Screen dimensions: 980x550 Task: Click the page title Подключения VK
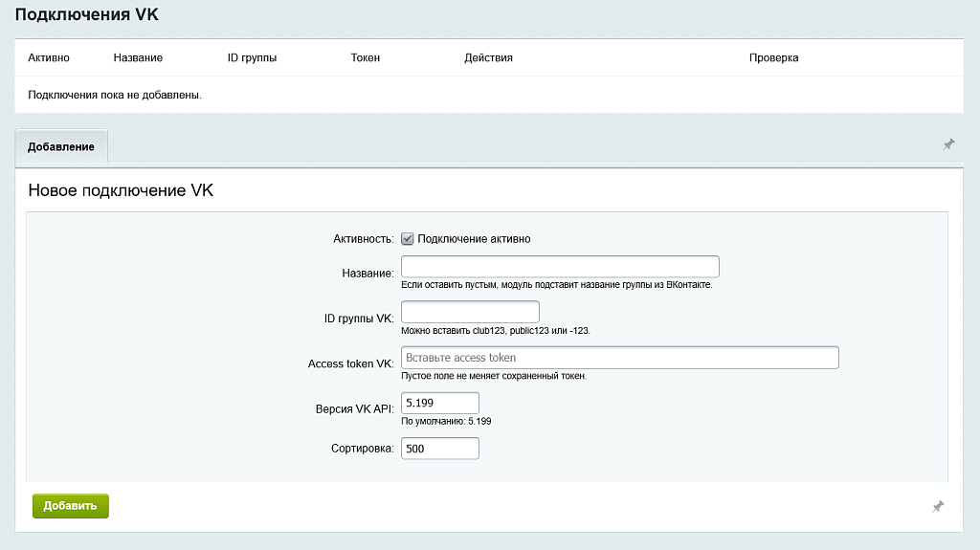(87, 14)
